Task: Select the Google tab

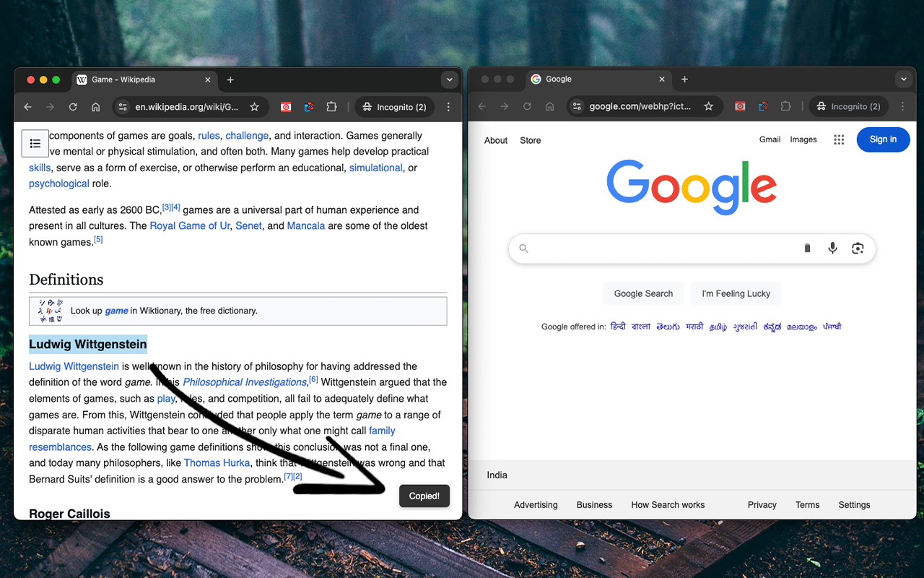Action: pos(598,79)
